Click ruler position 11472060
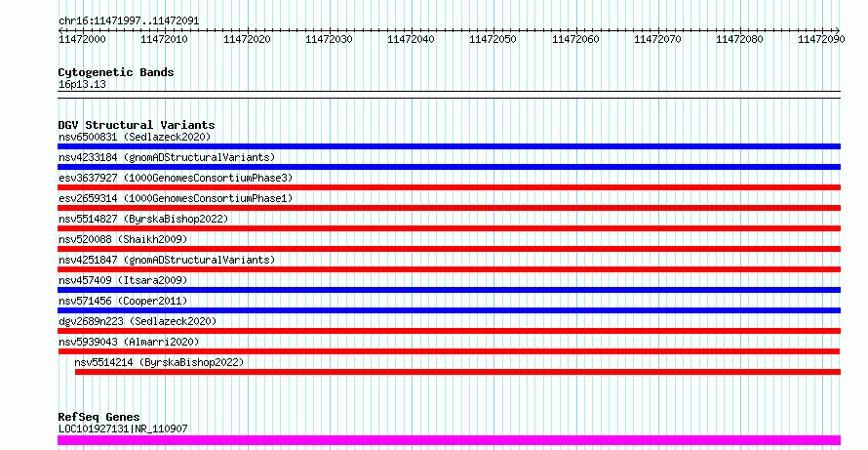The width and height of the screenshot is (868, 450). pyautogui.click(x=575, y=39)
